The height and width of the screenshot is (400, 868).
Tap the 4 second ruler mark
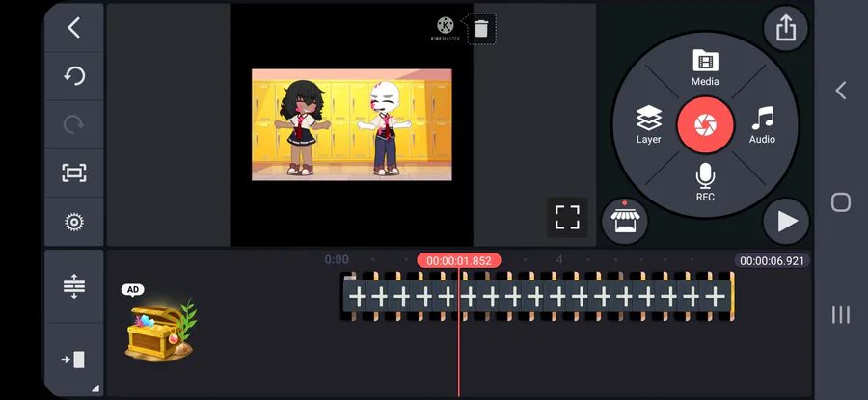[559, 259]
